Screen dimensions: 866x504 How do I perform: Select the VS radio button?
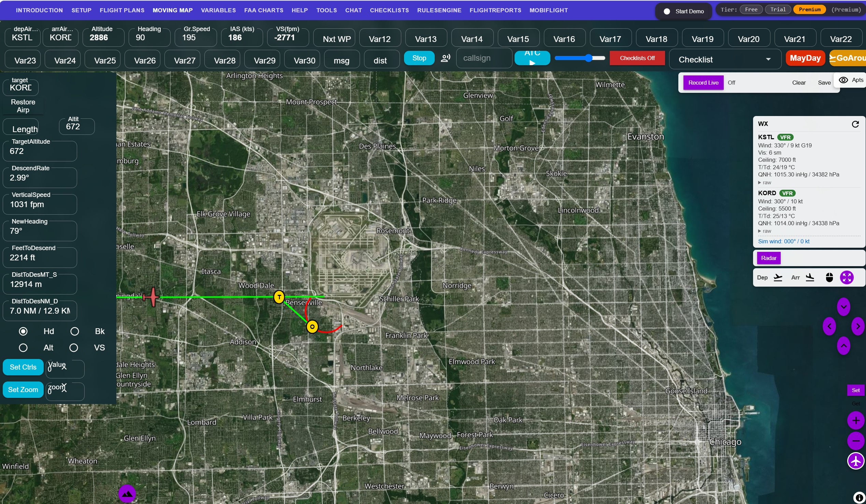pos(74,348)
